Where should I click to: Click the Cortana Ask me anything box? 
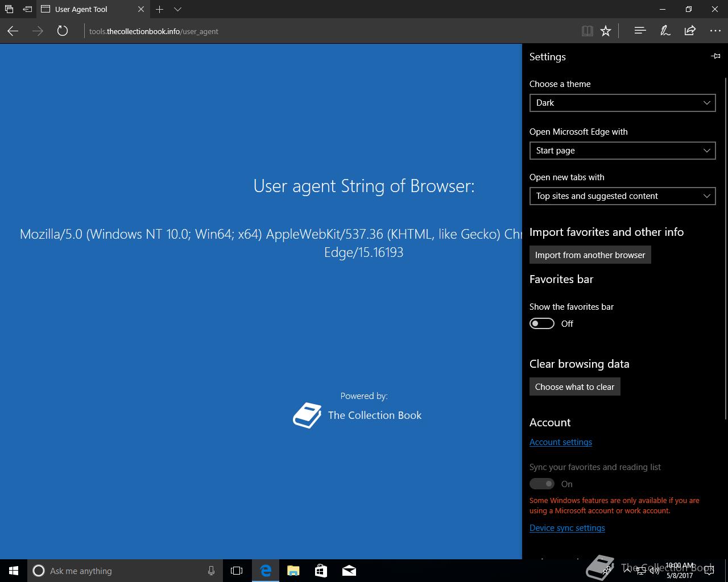coord(125,571)
